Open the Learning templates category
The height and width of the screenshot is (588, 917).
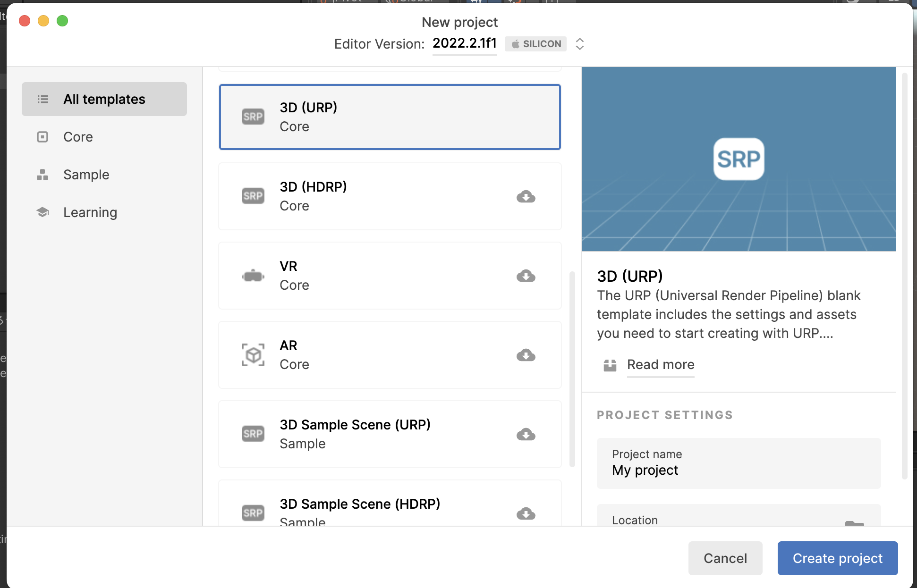tap(90, 212)
